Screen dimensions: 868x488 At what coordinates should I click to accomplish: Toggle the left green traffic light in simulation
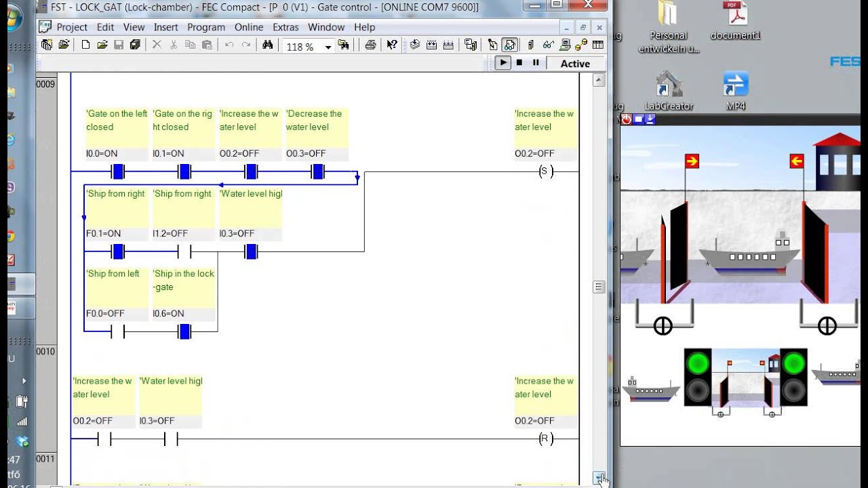coord(696,364)
